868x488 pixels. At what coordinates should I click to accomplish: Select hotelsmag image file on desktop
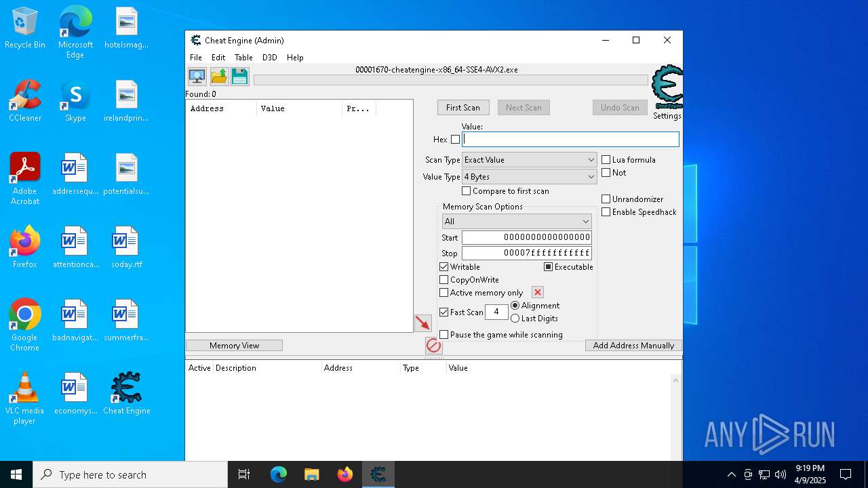pyautogui.click(x=127, y=28)
